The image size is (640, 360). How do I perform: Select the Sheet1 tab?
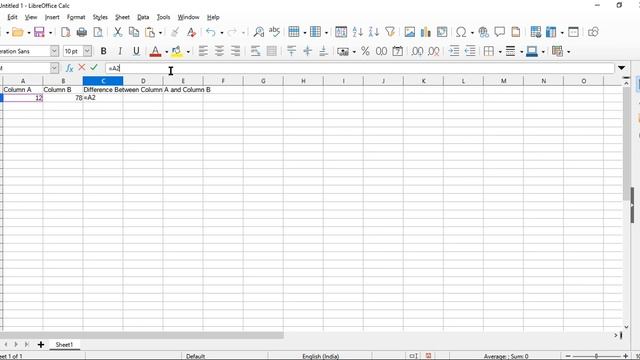[x=64, y=344]
